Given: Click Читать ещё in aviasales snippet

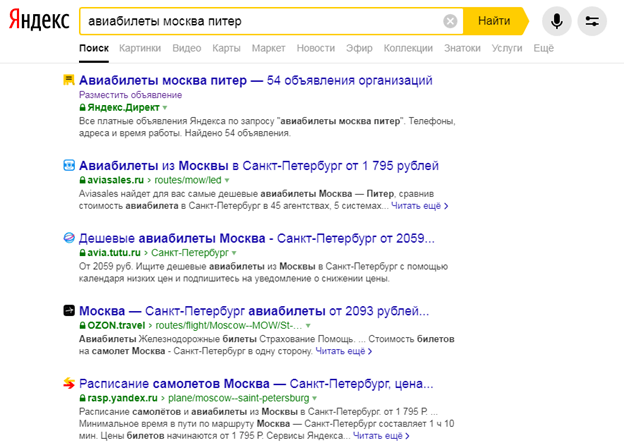Looking at the screenshot, I should click(x=419, y=206).
